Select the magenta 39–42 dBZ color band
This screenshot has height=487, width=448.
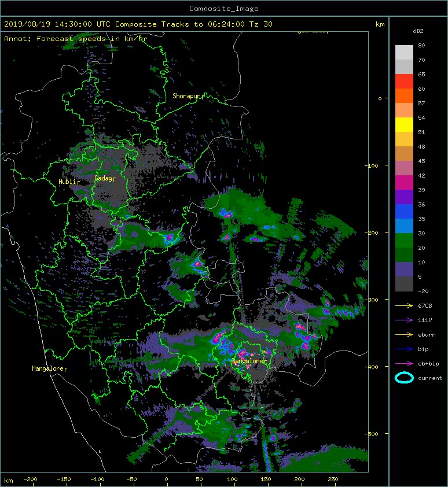[x=404, y=182]
